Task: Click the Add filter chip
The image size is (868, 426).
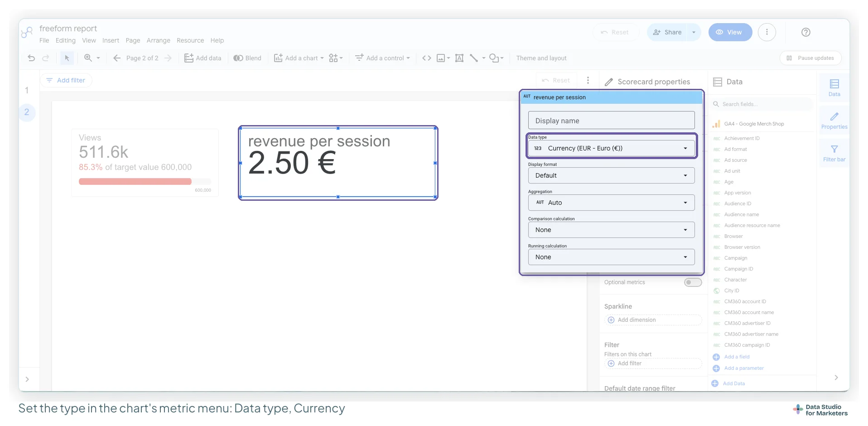Action: point(66,80)
